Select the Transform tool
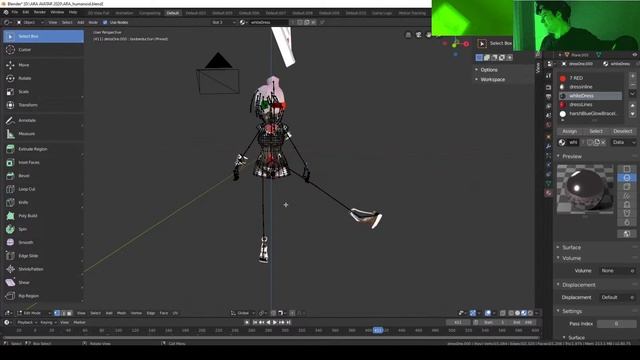 (43, 105)
